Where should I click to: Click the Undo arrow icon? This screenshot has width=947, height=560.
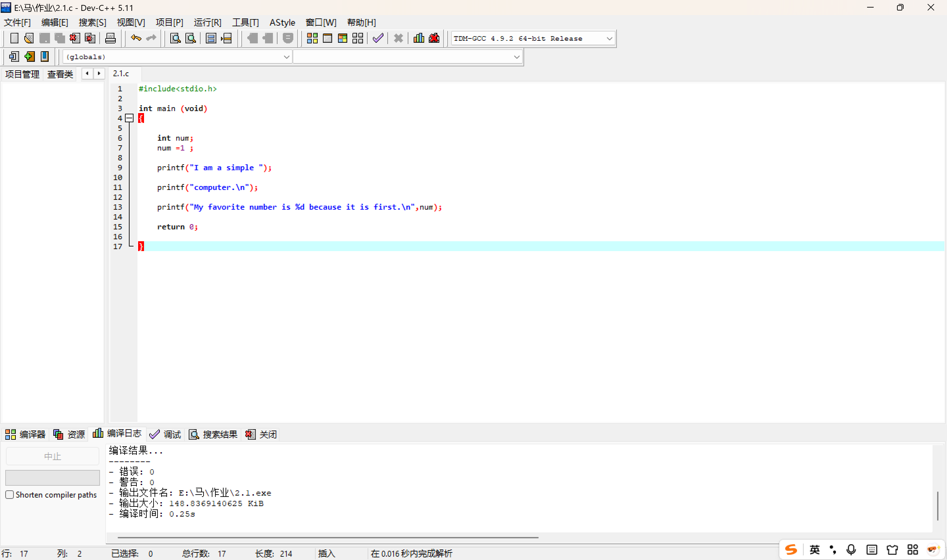pos(136,38)
